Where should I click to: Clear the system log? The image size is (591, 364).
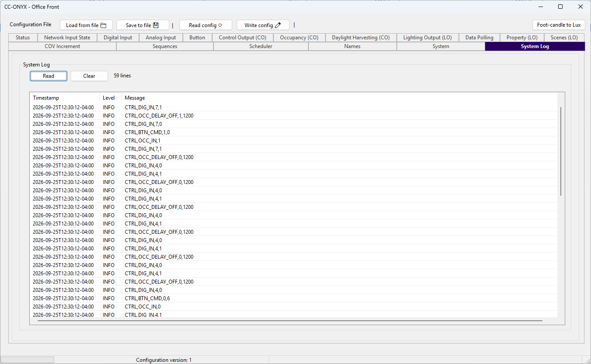pyautogui.click(x=89, y=76)
